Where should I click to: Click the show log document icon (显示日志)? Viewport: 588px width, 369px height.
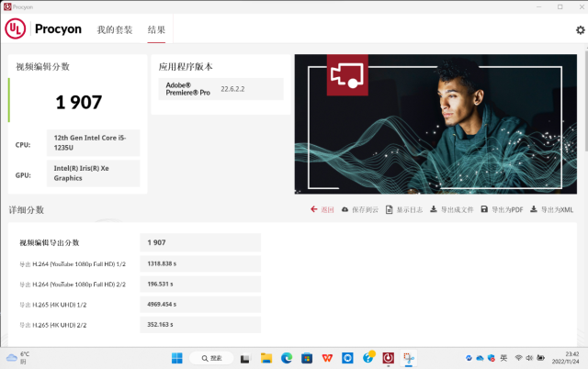pyautogui.click(x=390, y=210)
